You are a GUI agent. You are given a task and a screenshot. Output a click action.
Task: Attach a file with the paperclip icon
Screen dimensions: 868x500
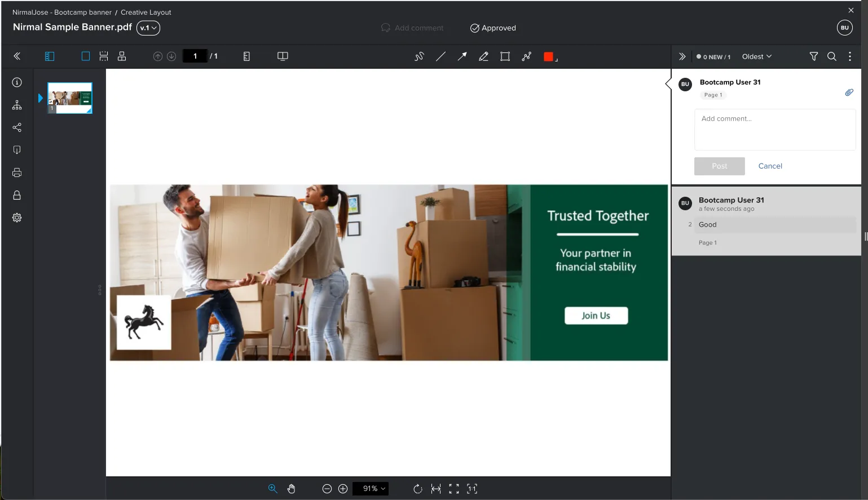pos(849,92)
